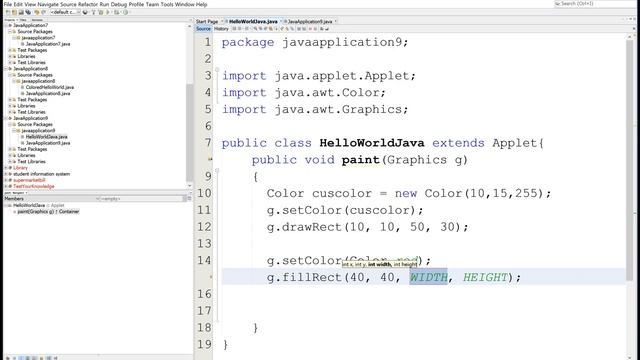Click the green Run Project icon

[x=108, y=12]
